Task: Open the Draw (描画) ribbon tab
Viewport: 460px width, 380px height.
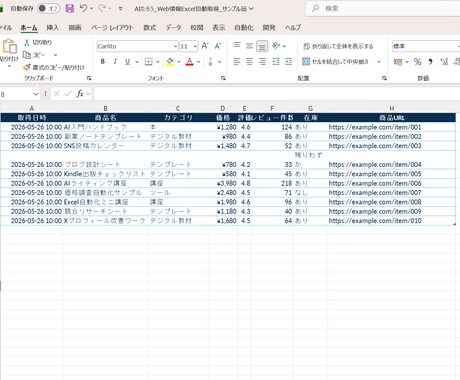Action: [75, 28]
